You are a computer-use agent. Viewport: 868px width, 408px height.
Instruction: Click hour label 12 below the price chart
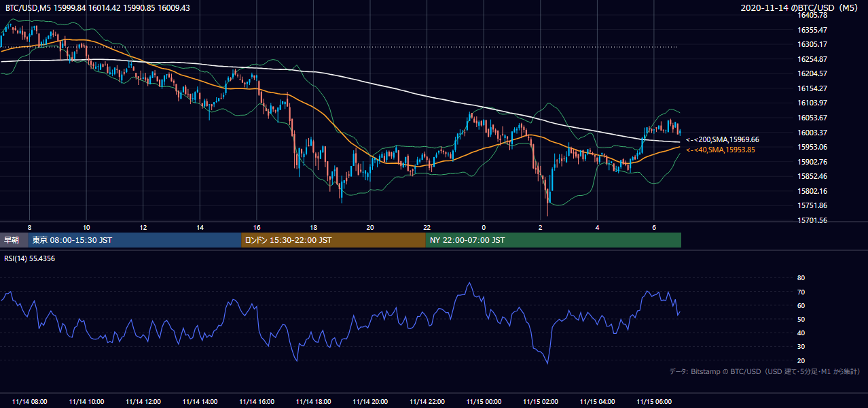[143, 227]
